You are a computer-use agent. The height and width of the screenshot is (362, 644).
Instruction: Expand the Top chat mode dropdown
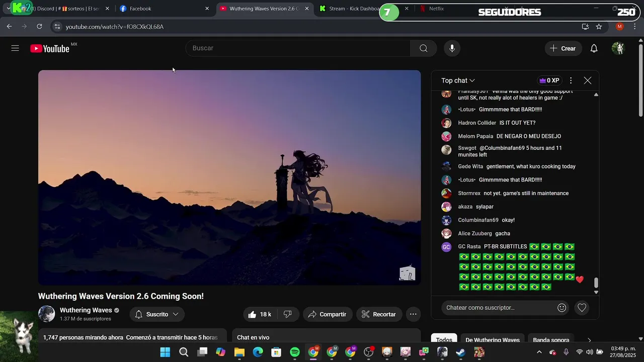pyautogui.click(x=458, y=80)
